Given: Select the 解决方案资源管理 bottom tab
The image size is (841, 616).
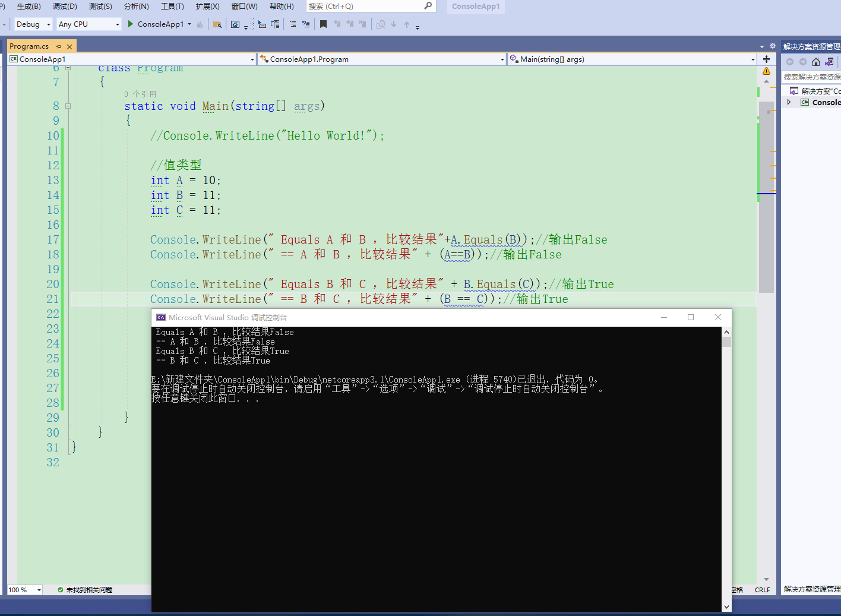Looking at the screenshot, I should (x=812, y=589).
